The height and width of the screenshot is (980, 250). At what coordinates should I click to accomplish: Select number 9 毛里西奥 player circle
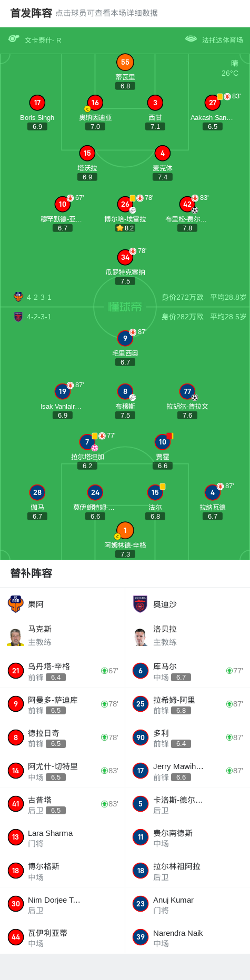click(125, 338)
